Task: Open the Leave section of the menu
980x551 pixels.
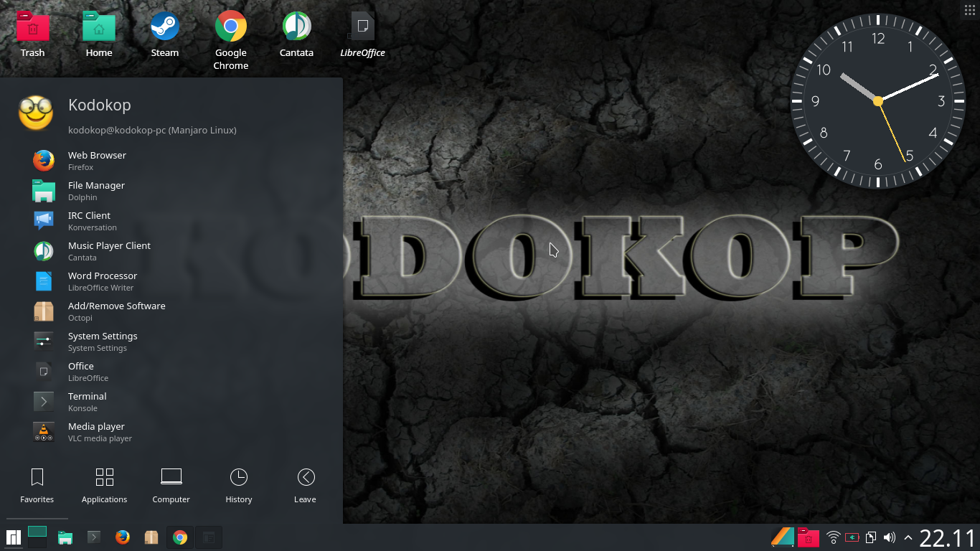Action: (x=305, y=485)
